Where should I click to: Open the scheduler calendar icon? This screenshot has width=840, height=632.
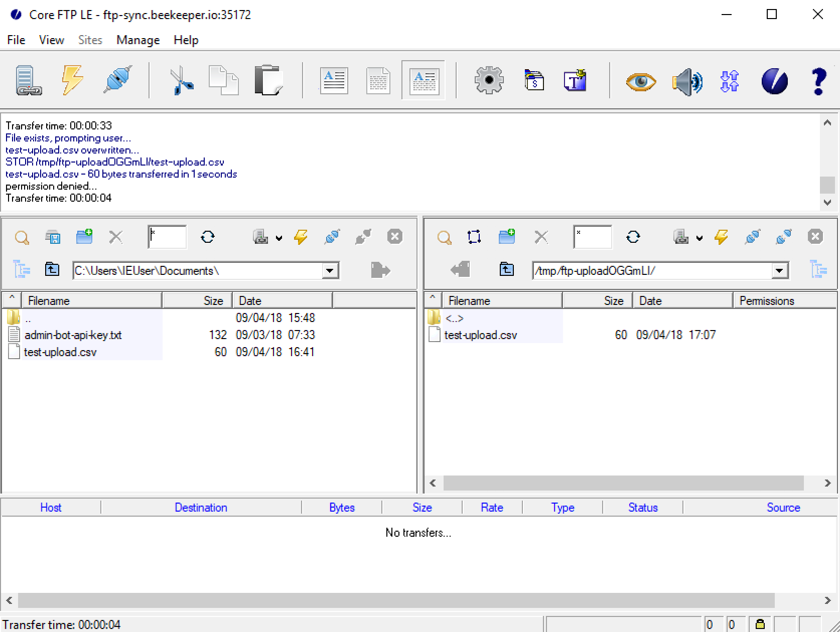pyautogui.click(x=534, y=80)
